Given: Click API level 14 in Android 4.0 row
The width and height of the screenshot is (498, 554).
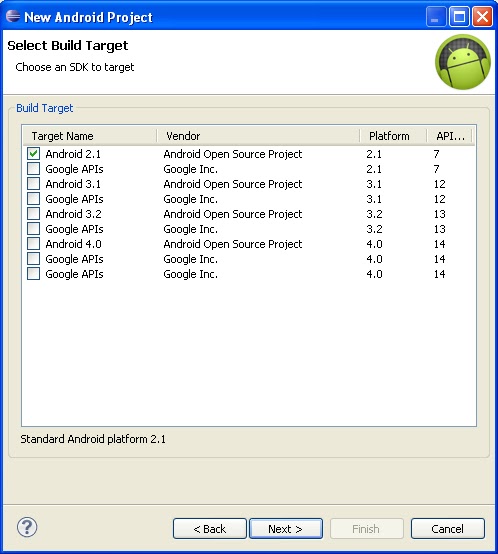Looking at the screenshot, I should [440, 244].
